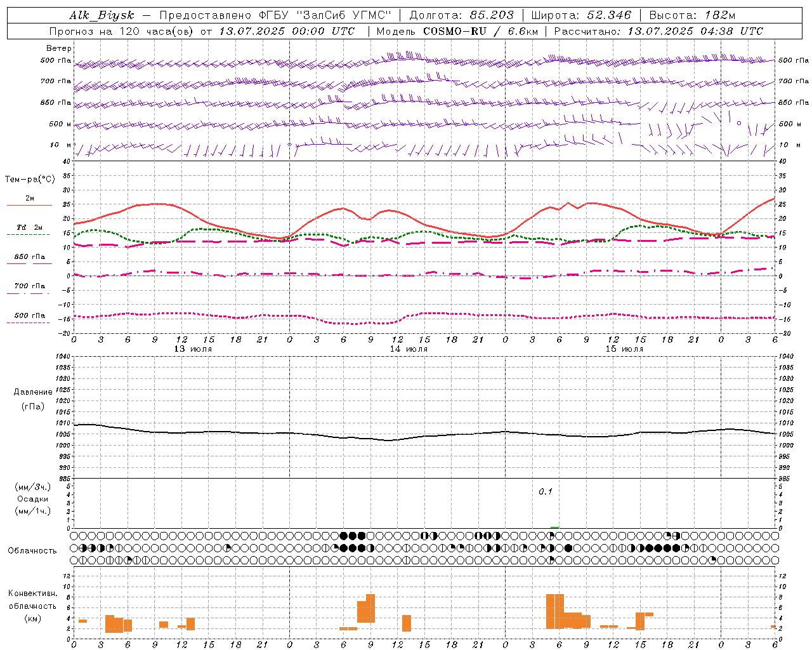
Task: Click the 14 июля date label
Action: point(409,348)
